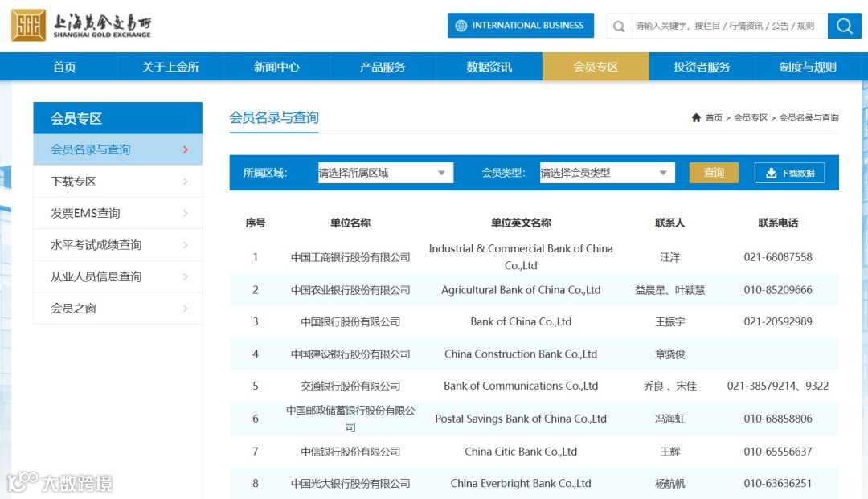
Task: Click the 会员专区 sidebar header
Action: 118,118
